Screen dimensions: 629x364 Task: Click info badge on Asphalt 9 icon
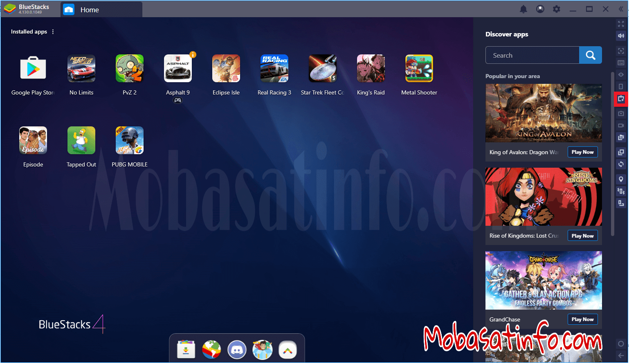point(193,55)
